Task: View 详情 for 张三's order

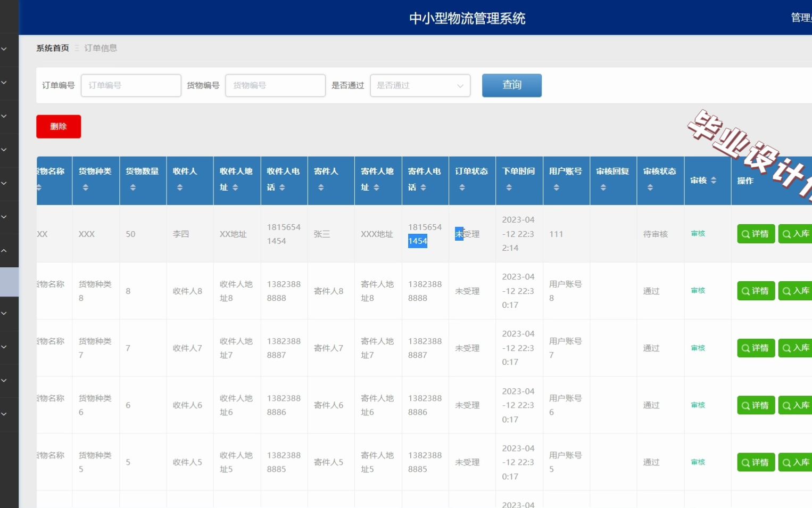Action: coord(756,233)
